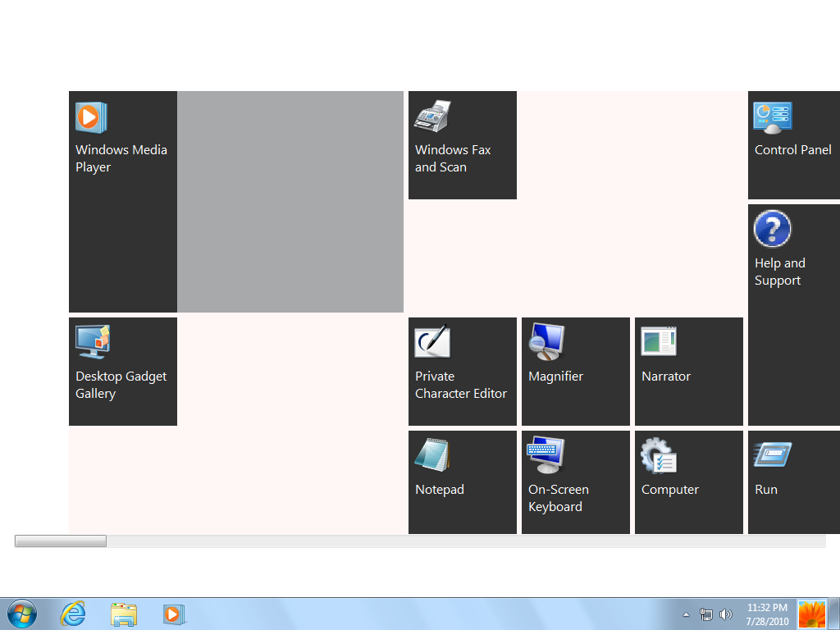840x630 pixels.
Task: Show hidden icons in system tray
Action: pos(686,614)
